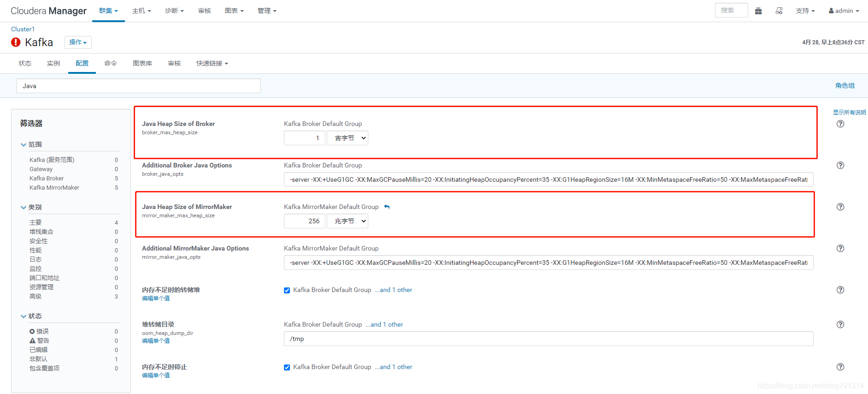Toggle the 内存不足时的转储堆 checkbox
868x394 pixels.
[287, 290]
